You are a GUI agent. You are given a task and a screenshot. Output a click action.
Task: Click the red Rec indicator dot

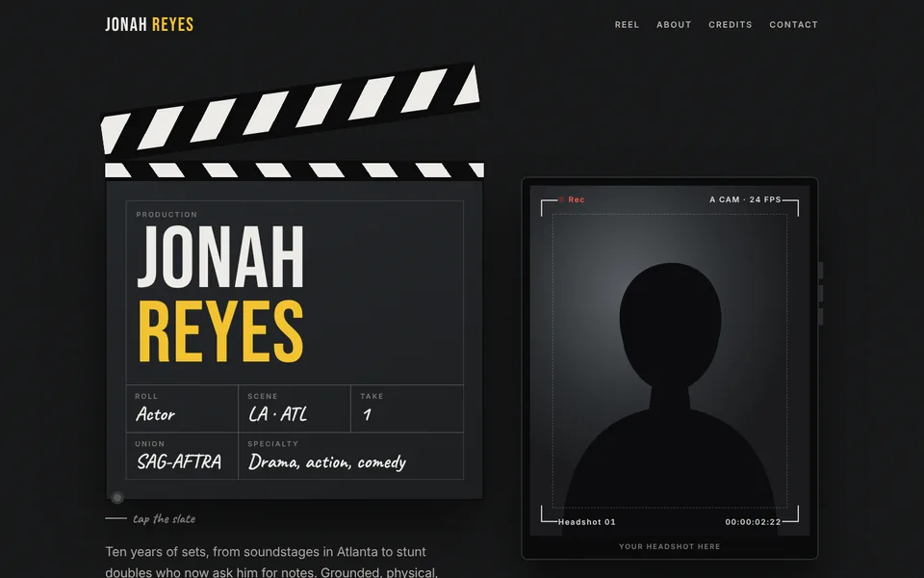(561, 200)
